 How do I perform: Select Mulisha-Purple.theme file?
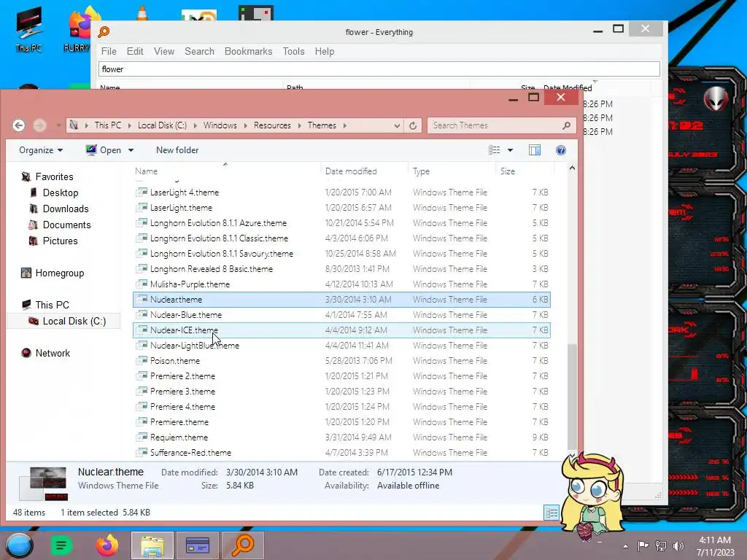[x=341, y=284]
